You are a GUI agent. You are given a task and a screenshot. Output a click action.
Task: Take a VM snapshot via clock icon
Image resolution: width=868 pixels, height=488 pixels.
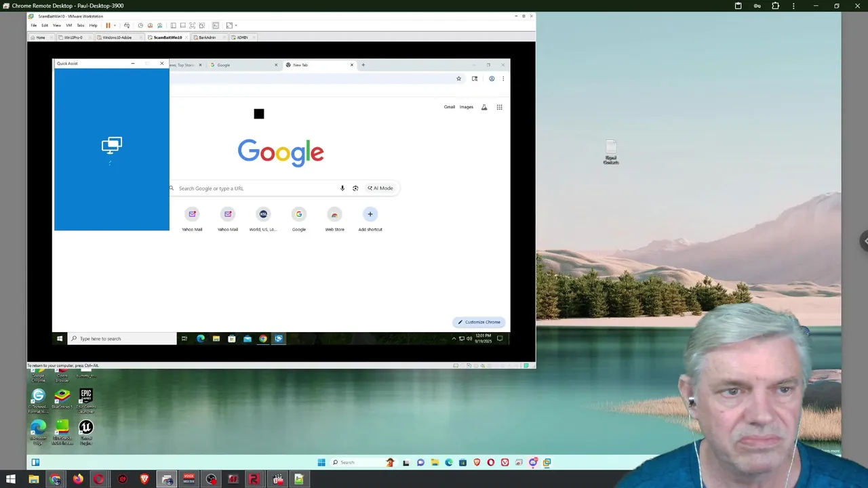point(140,26)
